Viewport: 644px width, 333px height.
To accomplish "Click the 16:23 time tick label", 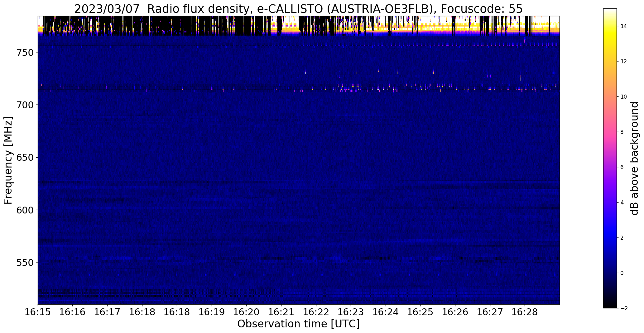I will point(351,312).
